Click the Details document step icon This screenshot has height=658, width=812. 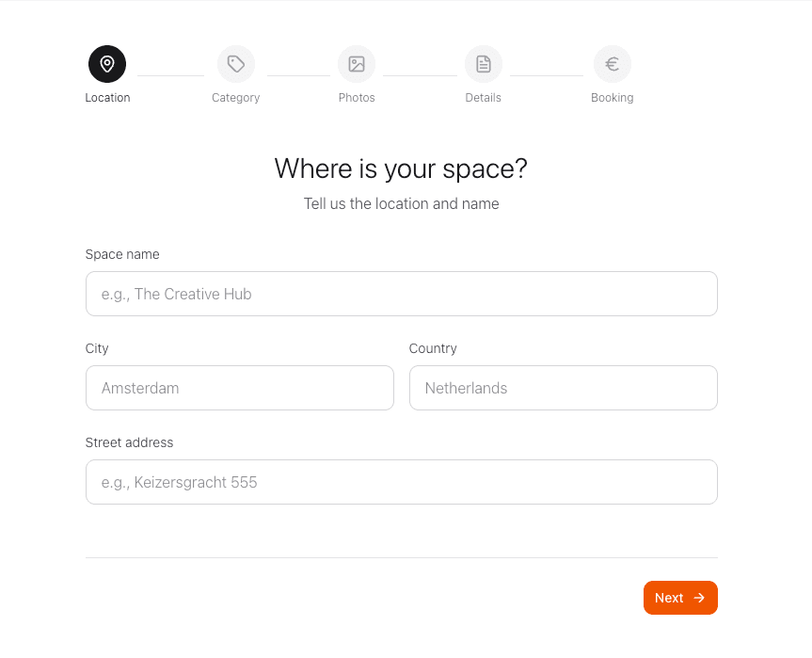[483, 63]
